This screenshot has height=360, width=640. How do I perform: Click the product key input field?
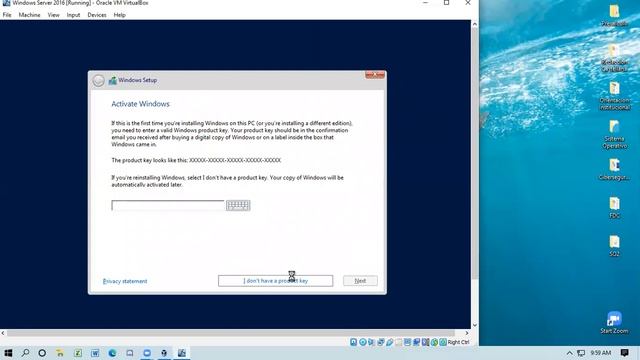pos(168,205)
